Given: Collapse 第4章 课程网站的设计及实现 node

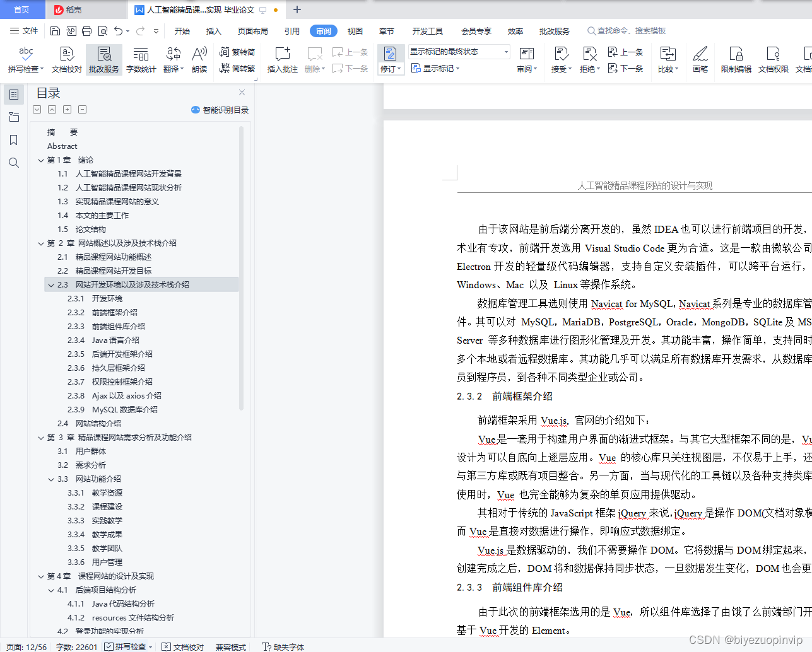Looking at the screenshot, I should pyautogui.click(x=41, y=576).
